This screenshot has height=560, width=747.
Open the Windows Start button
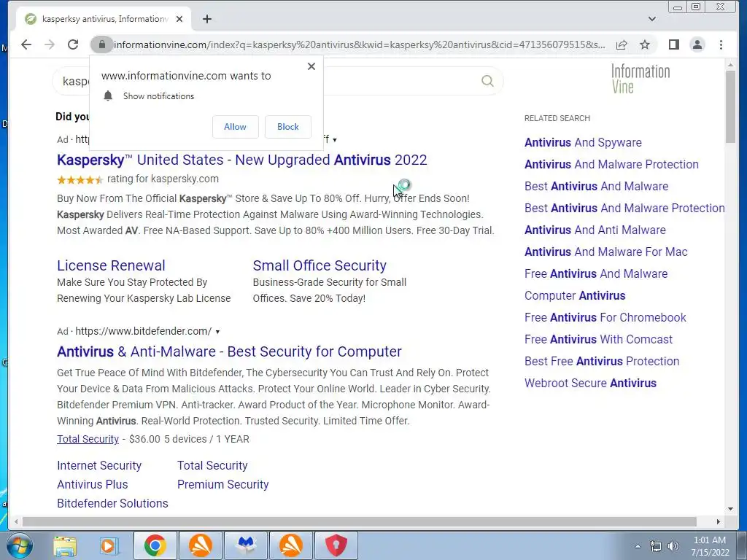coord(20,545)
